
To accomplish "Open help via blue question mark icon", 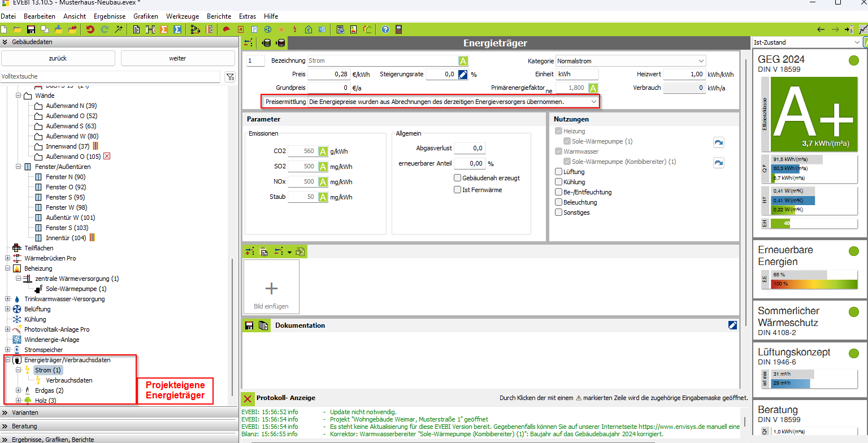I will click(385, 29).
